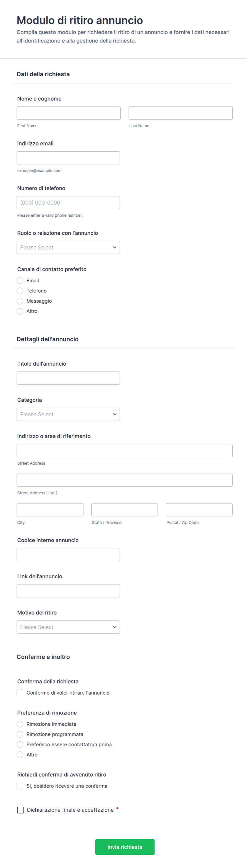Screen dimensions: 247x868
Task: Click the First Name input field
Action: point(69,113)
